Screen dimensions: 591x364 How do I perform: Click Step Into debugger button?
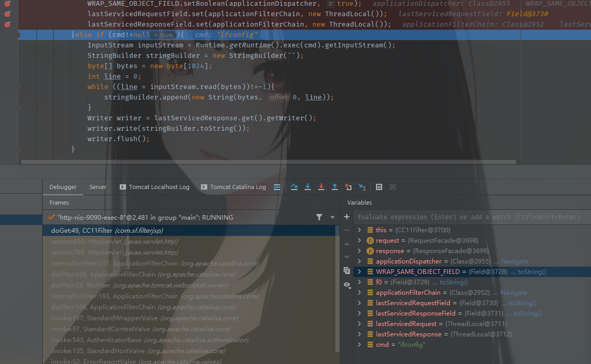308,187
